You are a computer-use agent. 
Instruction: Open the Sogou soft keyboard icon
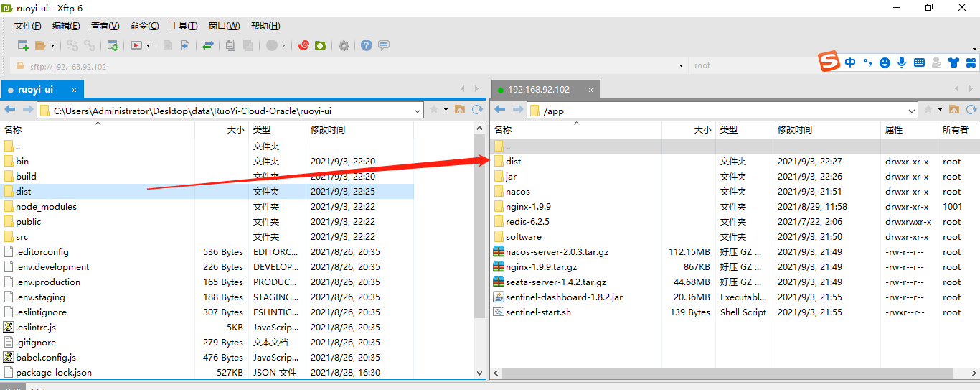919,62
